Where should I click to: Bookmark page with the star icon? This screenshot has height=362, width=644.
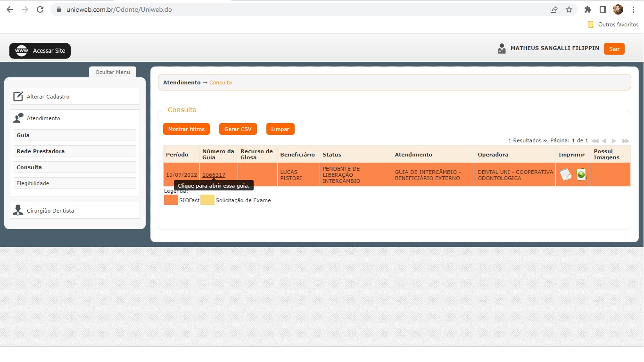click(569, 9)
